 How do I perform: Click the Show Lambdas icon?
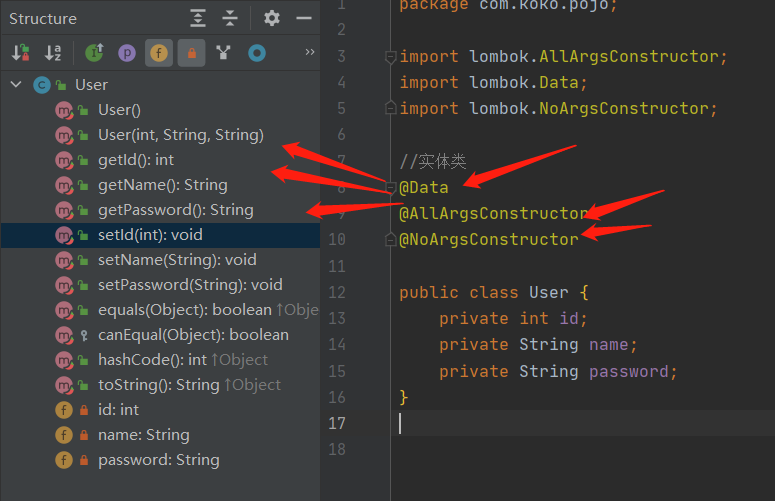tap(223, 53)
